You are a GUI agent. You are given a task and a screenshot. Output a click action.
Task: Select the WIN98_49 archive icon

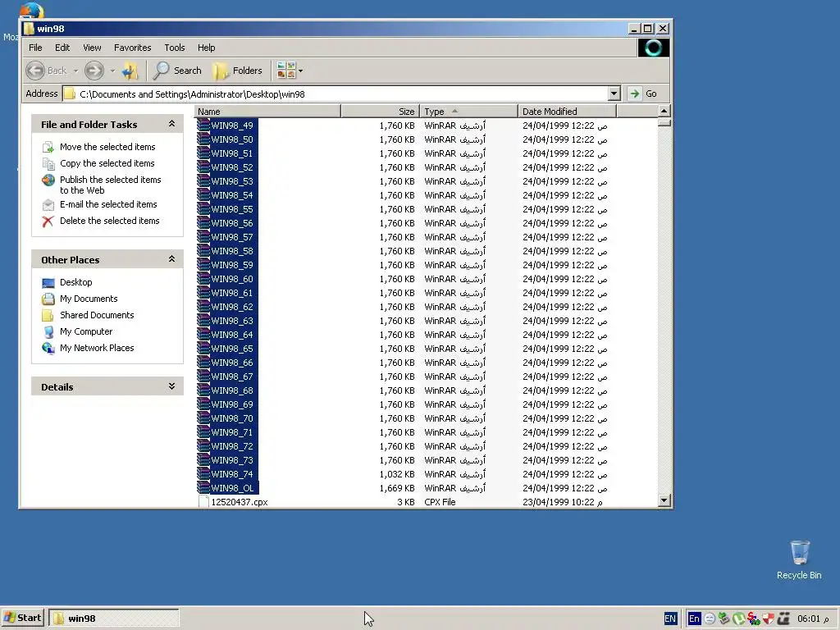pos(203,126)
